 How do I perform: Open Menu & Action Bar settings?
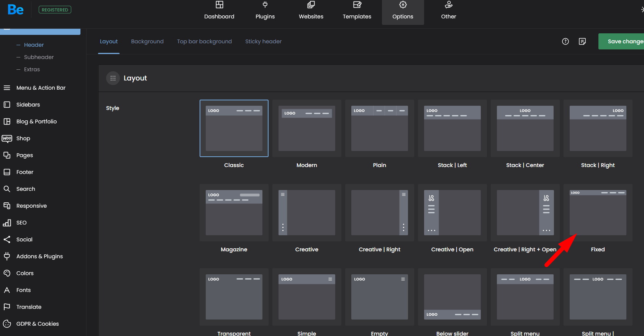click(41, 88)
